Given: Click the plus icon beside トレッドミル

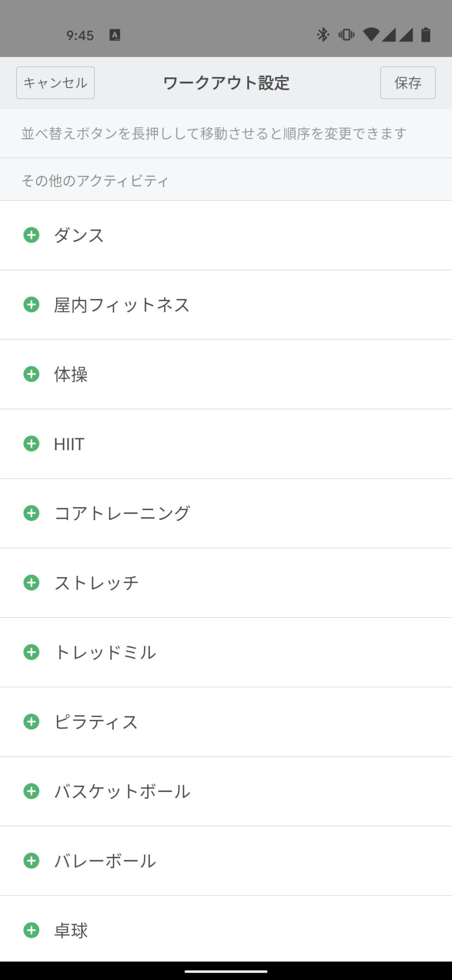Looking at the screenshot, I should coord(32,652).
